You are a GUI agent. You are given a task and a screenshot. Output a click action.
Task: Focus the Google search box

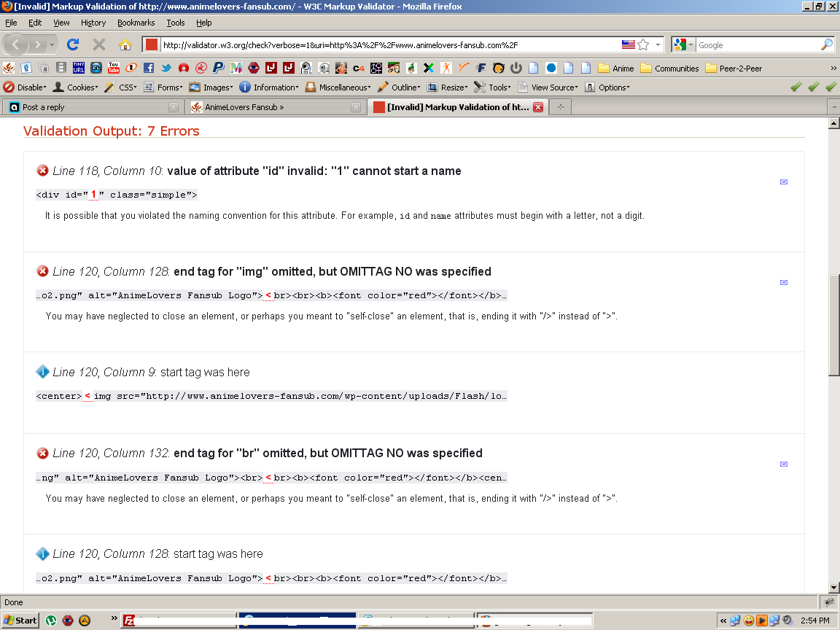pos(758,45)
